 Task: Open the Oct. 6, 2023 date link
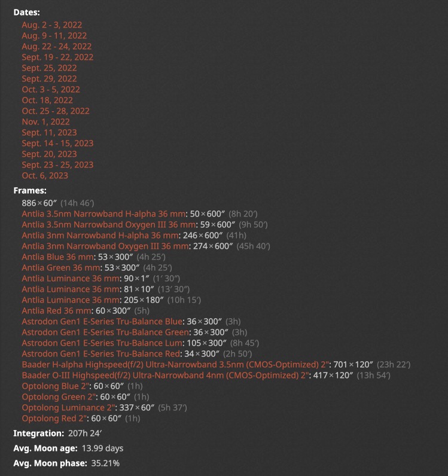(x=45, y=175)
